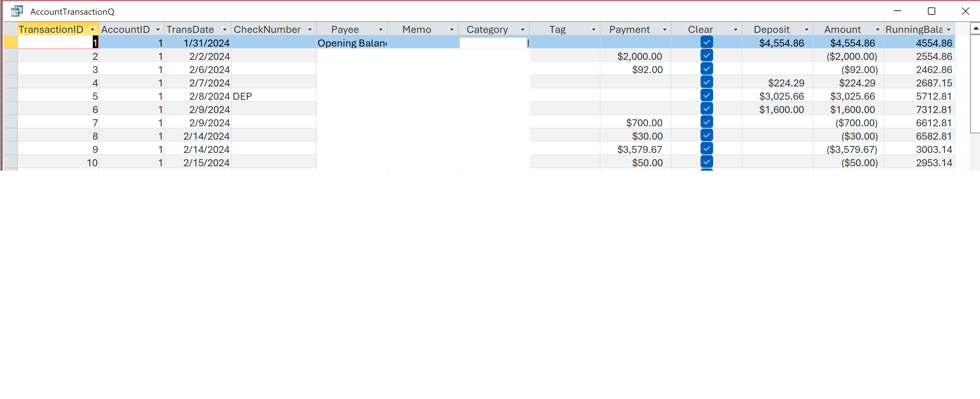Expand the Category column filter menu
980x399 pixels.
523,29
